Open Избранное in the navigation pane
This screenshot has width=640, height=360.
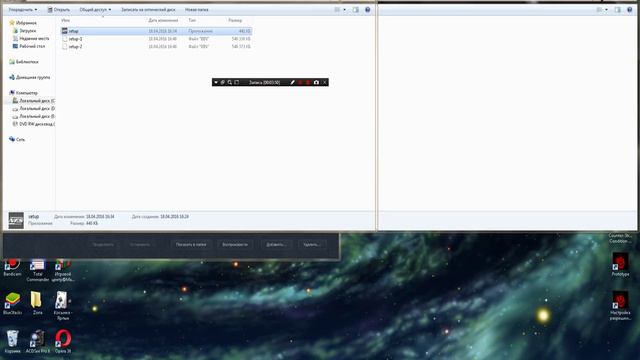[x=23, y=23]
